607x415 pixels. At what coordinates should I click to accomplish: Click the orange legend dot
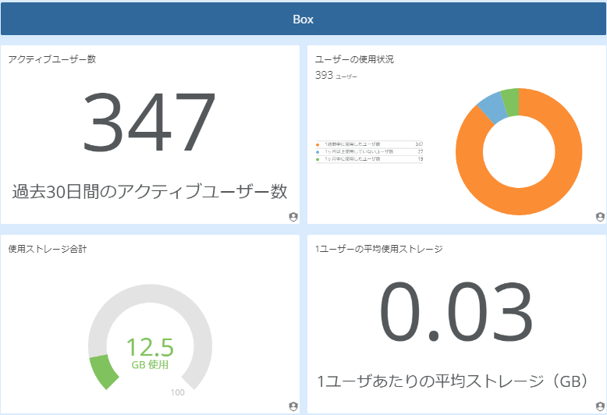point(317,144)
